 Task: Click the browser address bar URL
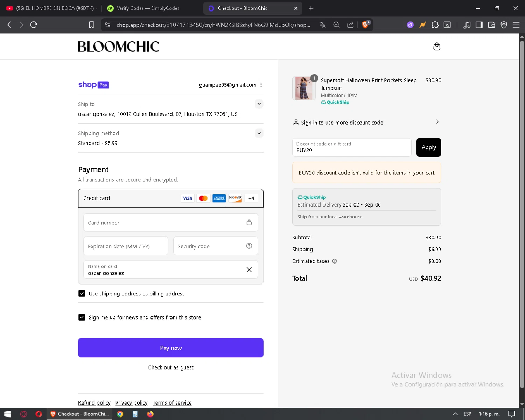click(x=213, y=25)
